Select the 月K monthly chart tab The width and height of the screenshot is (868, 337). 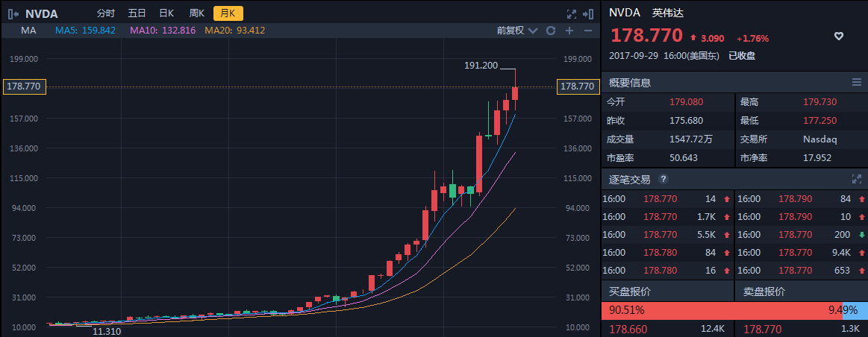tap(228, 13)
